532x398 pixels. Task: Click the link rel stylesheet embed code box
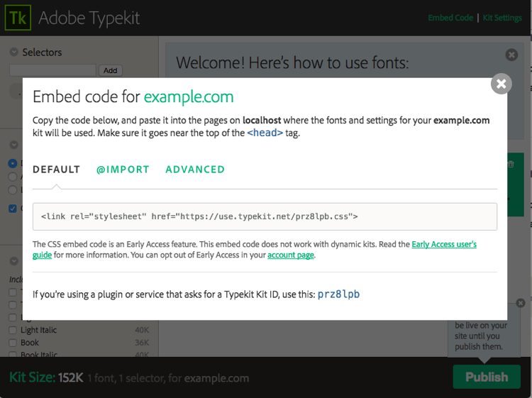coord(265,216)
